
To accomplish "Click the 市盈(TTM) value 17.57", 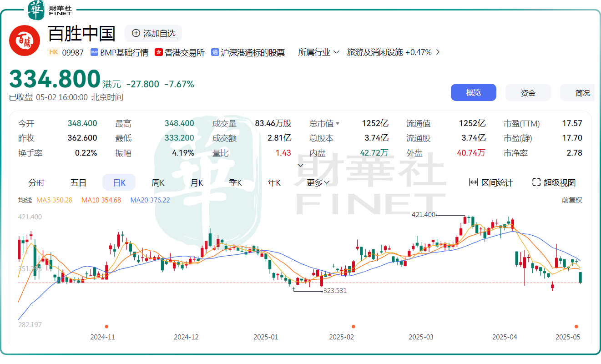I will 572,123.
